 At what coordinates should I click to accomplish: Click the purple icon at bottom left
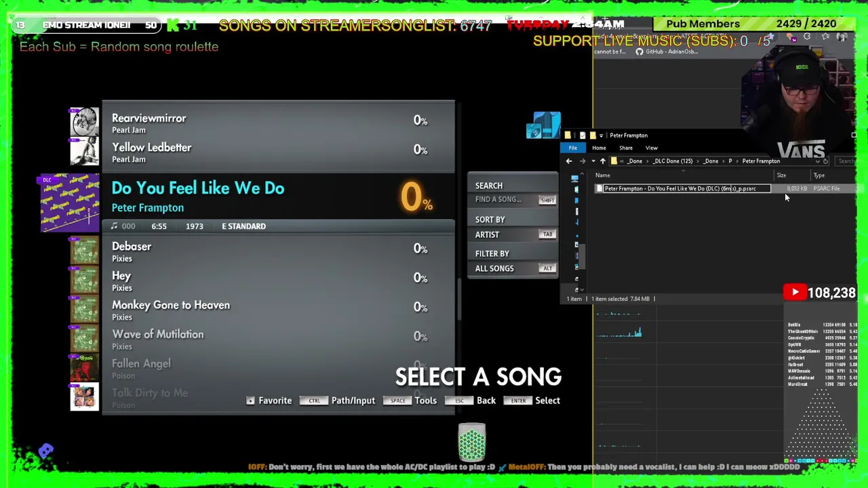[45, 450]
